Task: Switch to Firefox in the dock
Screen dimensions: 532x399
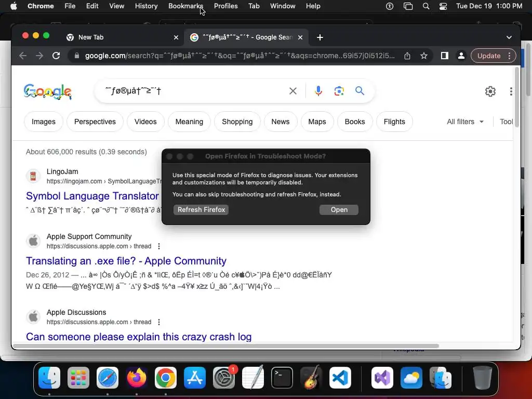Action: pos(137,378)
